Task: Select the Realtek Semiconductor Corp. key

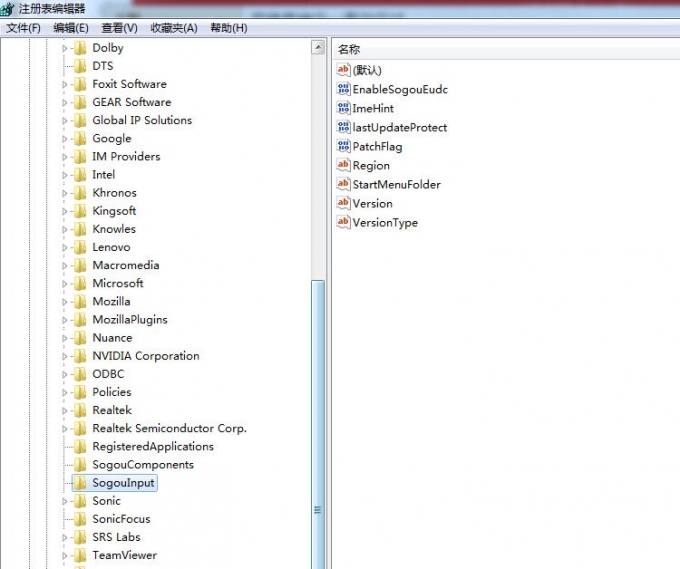Action: tap(169, 428)
